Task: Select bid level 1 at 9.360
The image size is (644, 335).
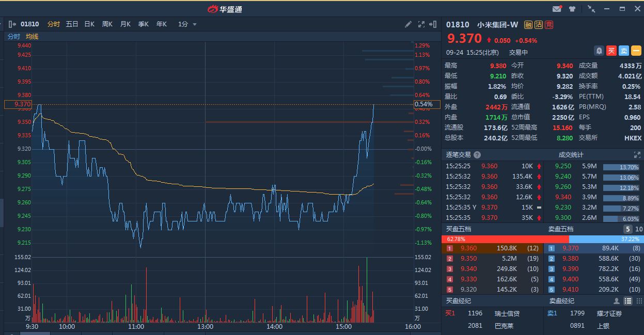Action: (x=492, y=248)
